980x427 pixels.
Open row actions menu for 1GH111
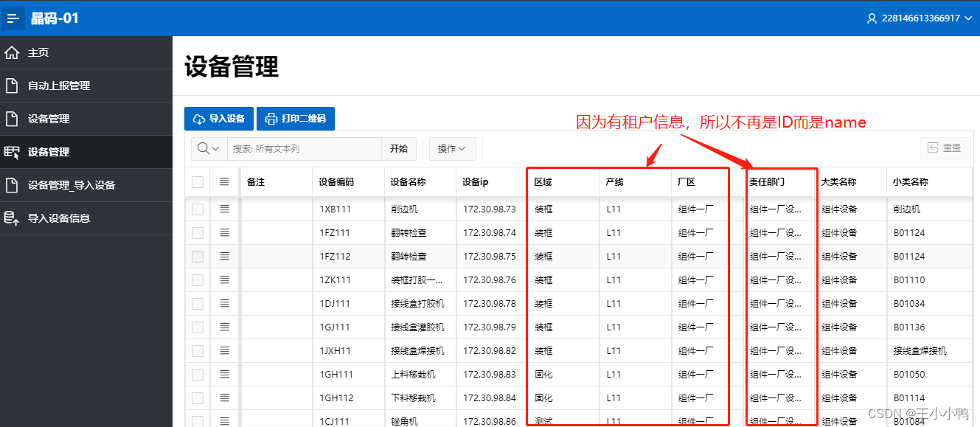click(224, 374)
